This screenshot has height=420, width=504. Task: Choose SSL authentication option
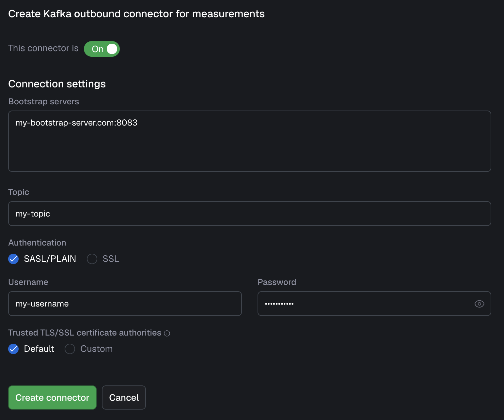(x=92, y=259)
